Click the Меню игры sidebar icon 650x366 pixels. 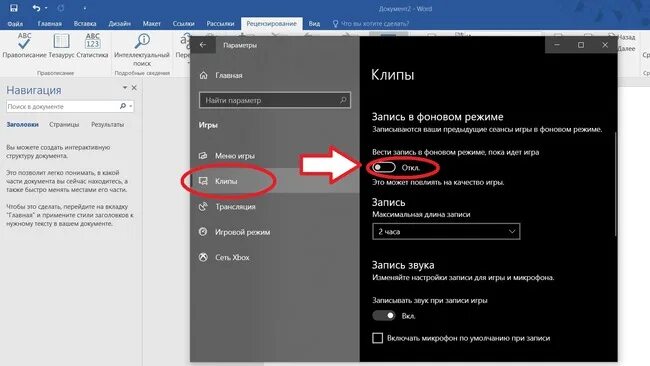[203, 155]
